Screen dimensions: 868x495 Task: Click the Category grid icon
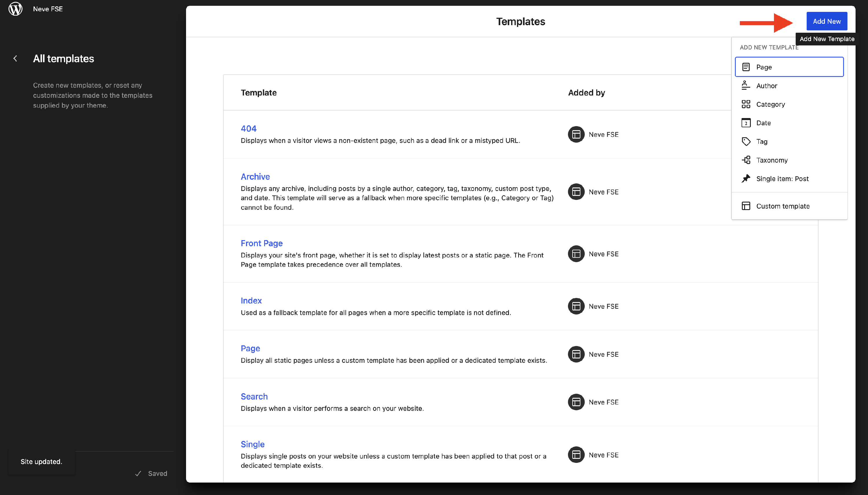[746, 104]
